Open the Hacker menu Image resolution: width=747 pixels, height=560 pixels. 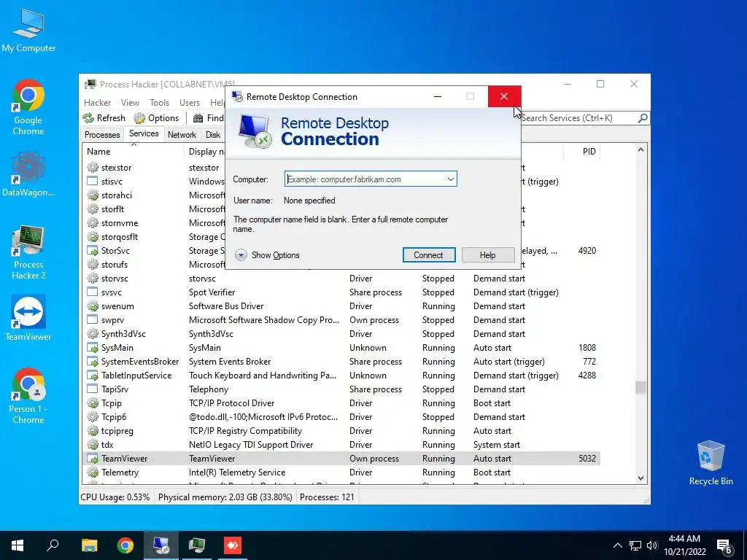(97, 102)
